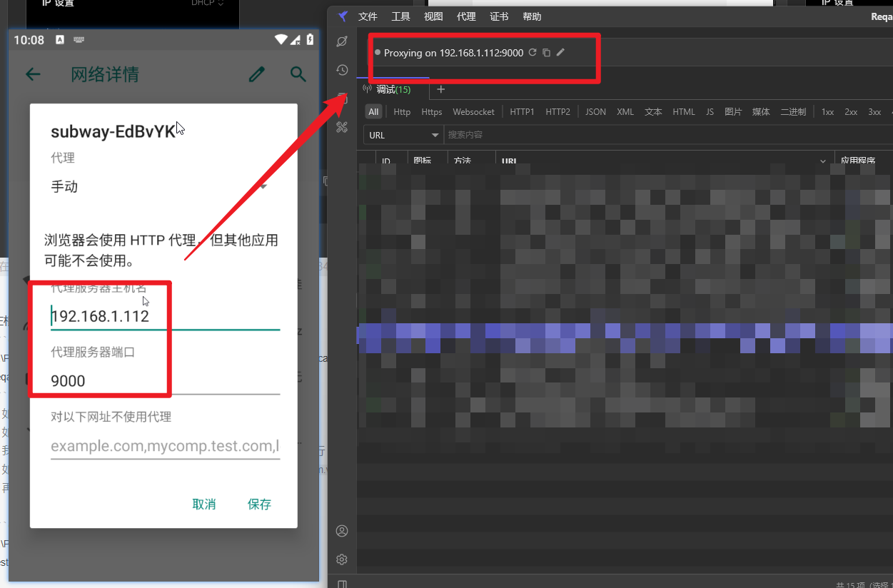Toggle the 文本 content filter
893x588 pixels.
point(653,112)
